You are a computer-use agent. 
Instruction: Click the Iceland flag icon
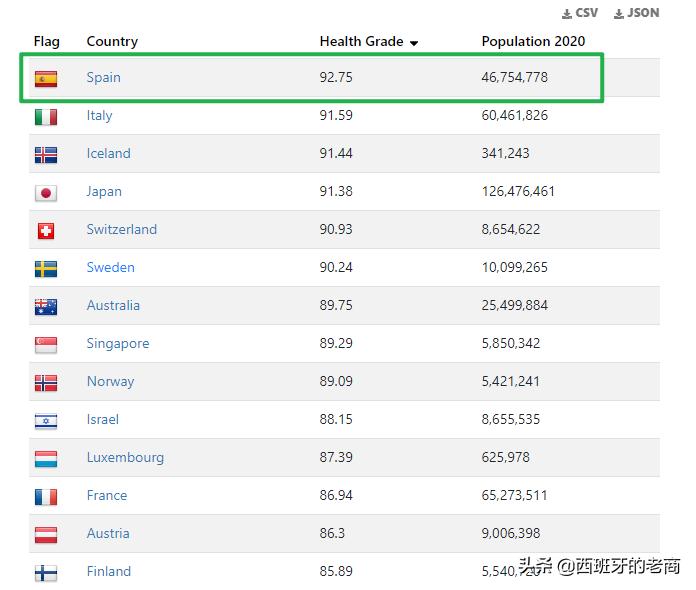46,154
